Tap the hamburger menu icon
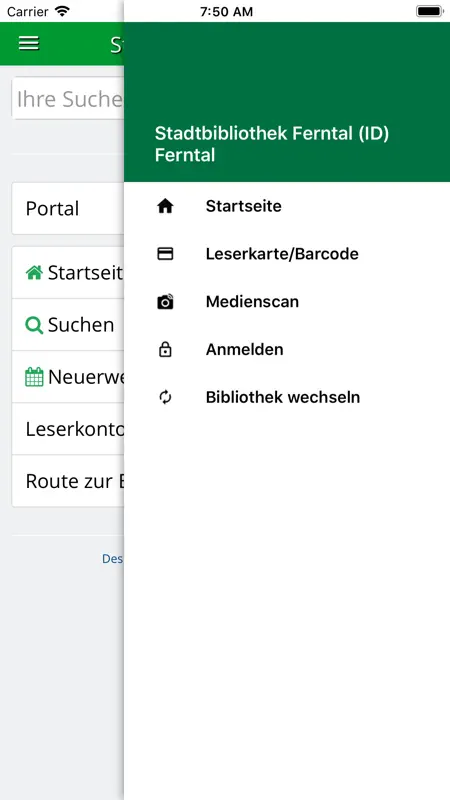The width and height of the screenshot is (450, 800). [x=29, y=43]
